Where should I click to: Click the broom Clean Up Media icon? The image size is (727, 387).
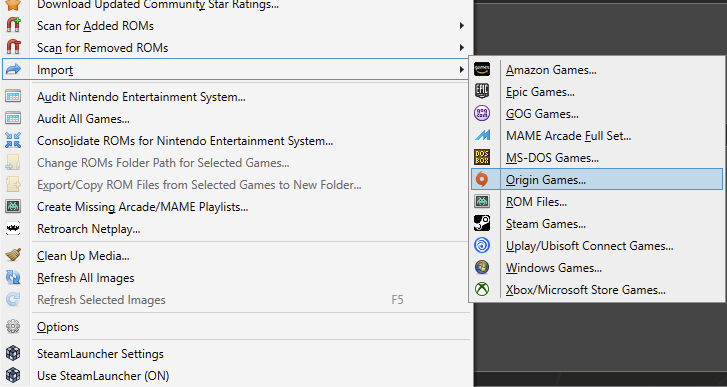tap(13, 255)
